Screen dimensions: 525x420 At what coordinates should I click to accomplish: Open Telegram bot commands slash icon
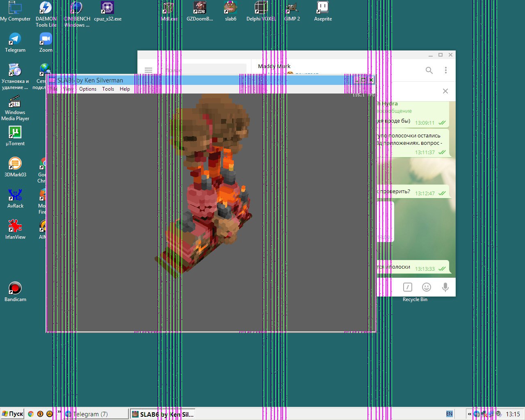coord(407,287)
